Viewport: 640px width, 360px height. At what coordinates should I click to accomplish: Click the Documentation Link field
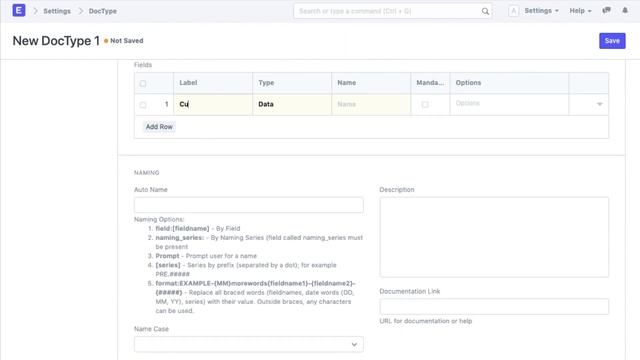coord(494,307)
